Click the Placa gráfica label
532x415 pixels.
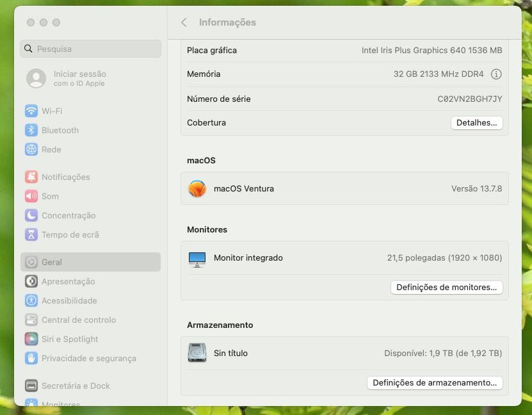[212, 50]
